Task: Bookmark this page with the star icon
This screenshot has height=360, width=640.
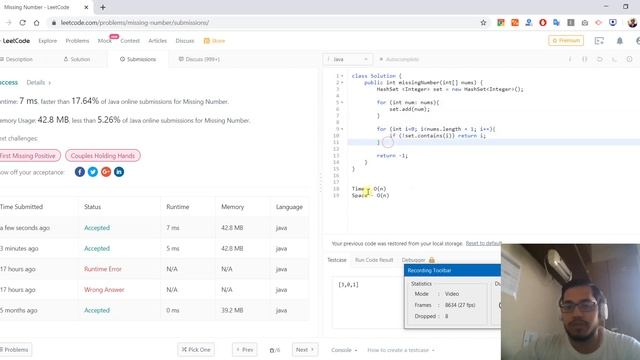Action: pos(483,23)
